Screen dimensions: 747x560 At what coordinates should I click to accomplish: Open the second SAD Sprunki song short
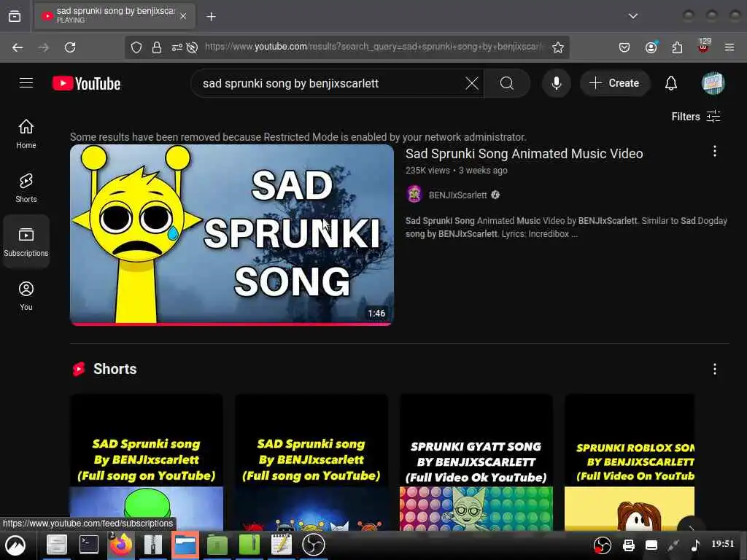(311, 462)
